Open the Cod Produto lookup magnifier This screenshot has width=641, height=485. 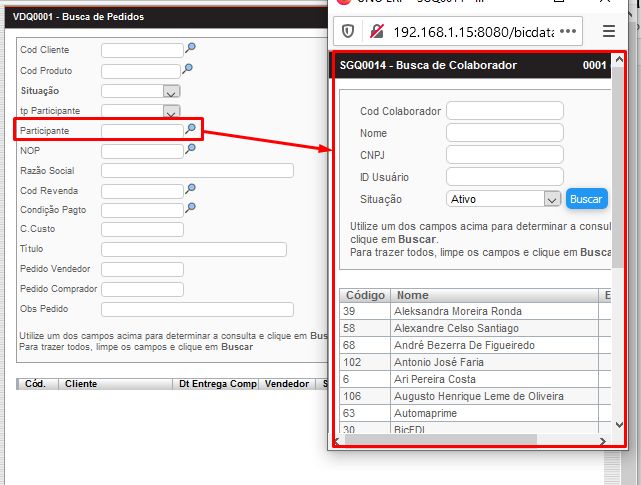187,69
